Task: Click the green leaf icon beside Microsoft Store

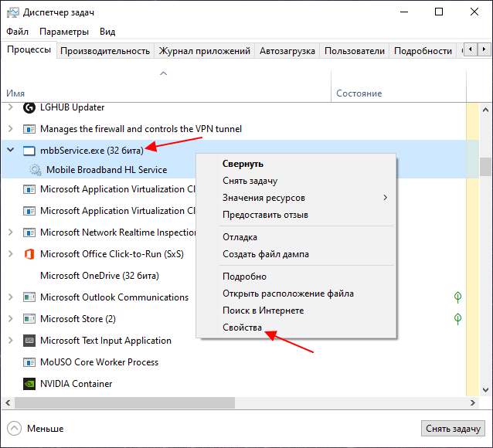Action: (x=457, y=319)
